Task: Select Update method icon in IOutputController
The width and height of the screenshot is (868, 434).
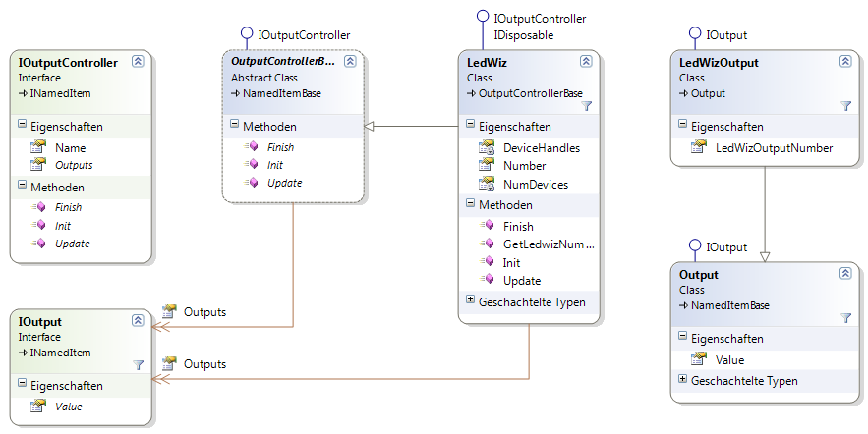Action: click(x=38, y=243)
